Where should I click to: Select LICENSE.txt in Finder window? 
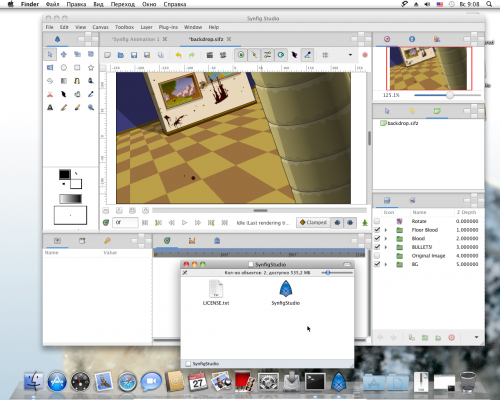(216, 292)
